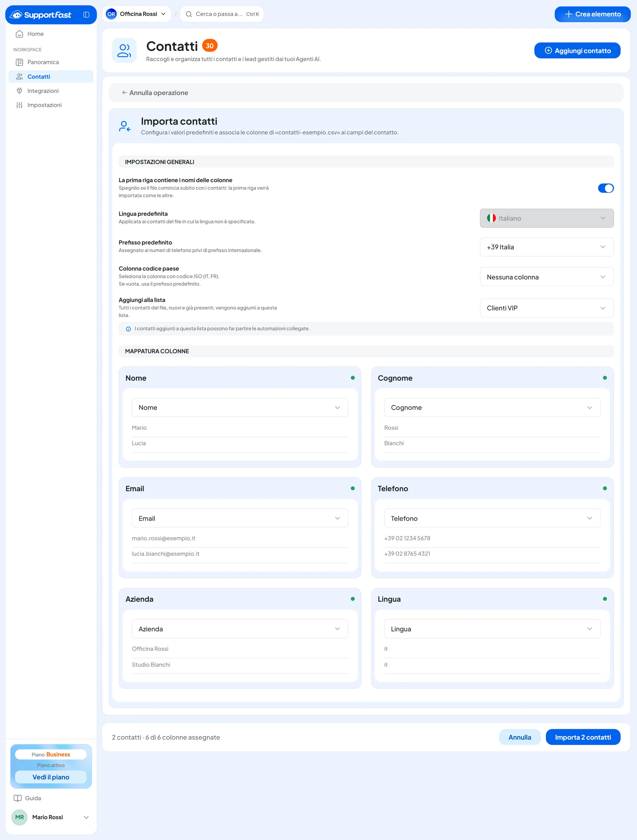Open the Italiano language dropdown
This screenshot has height=840, width=637.
547,218
